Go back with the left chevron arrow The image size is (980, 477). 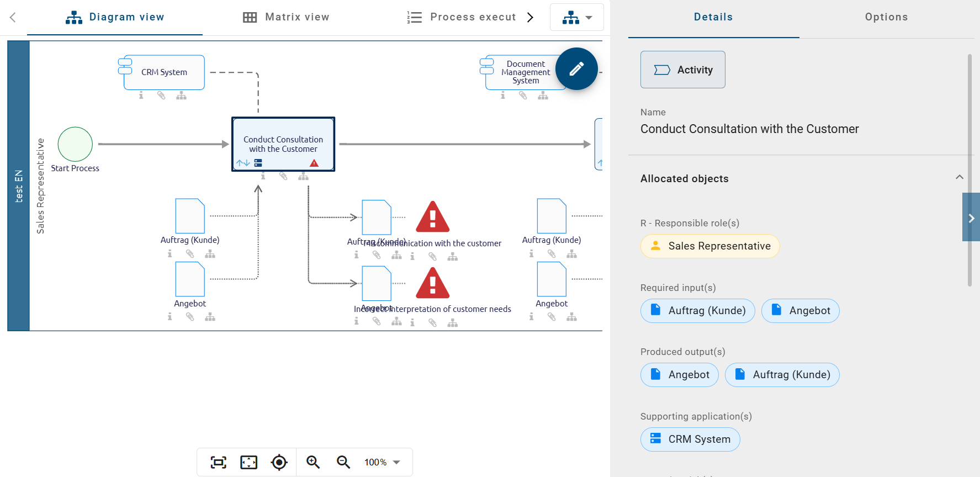13,18
